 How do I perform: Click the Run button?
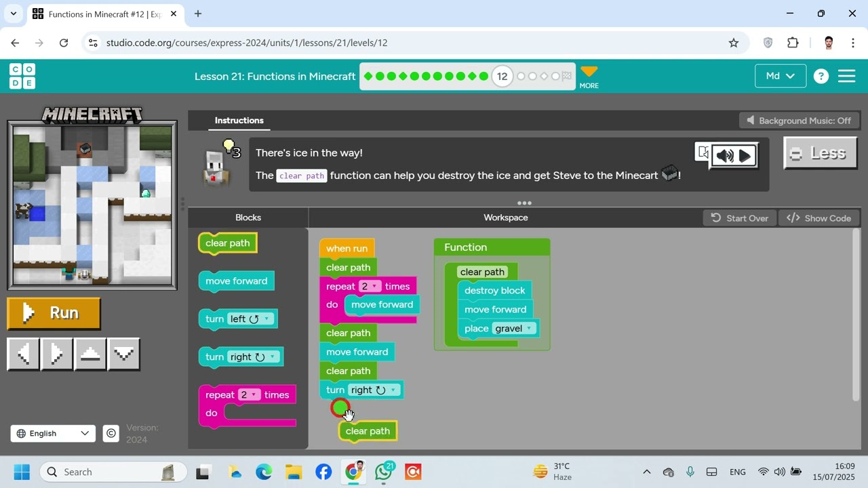(x=54, y=313)
